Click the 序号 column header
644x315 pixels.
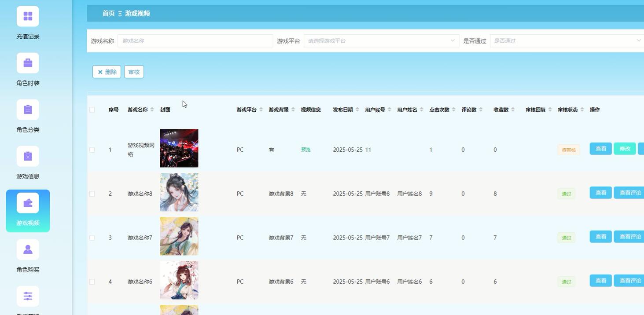114,110
